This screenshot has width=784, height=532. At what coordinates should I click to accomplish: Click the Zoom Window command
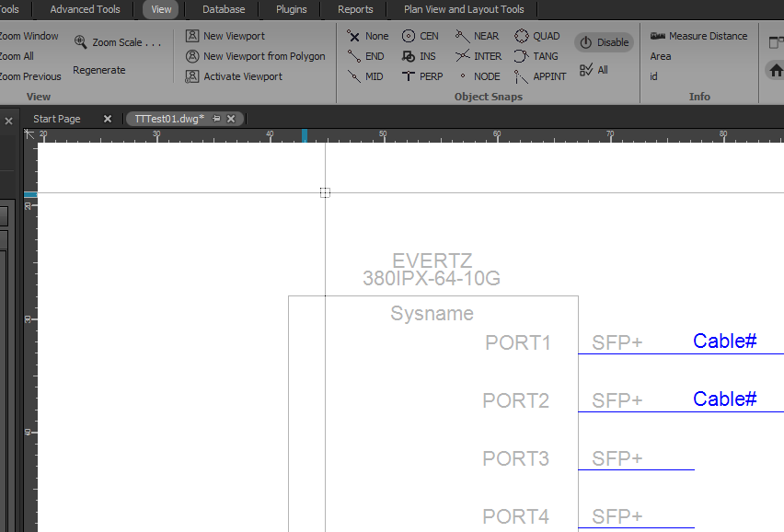[29, 36]
